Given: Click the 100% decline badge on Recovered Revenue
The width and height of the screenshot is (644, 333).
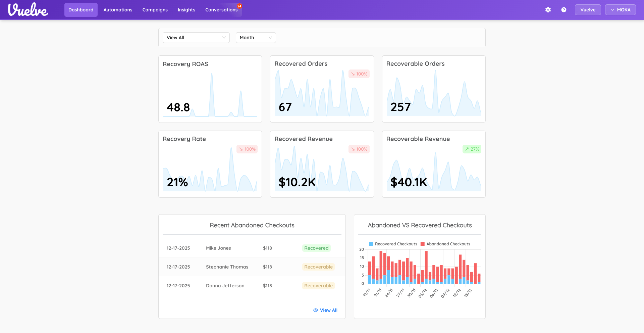Looking at the screenshot, I should click(359, 149).
